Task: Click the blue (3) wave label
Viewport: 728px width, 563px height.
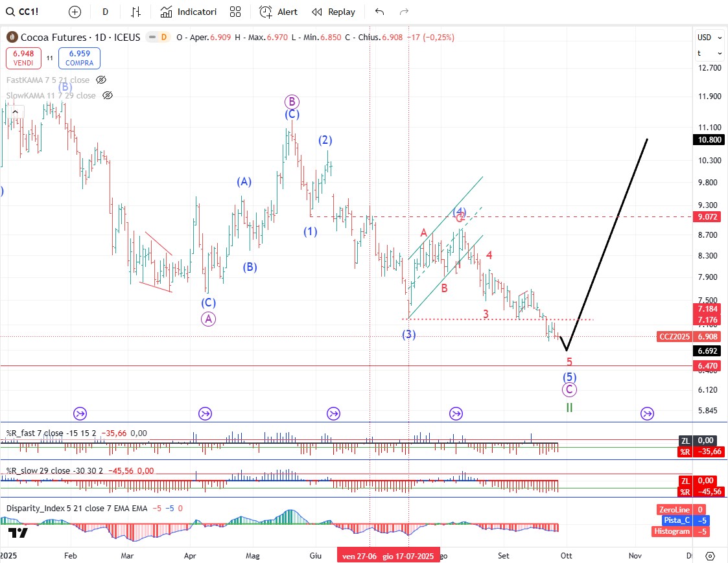Action: 408,334
